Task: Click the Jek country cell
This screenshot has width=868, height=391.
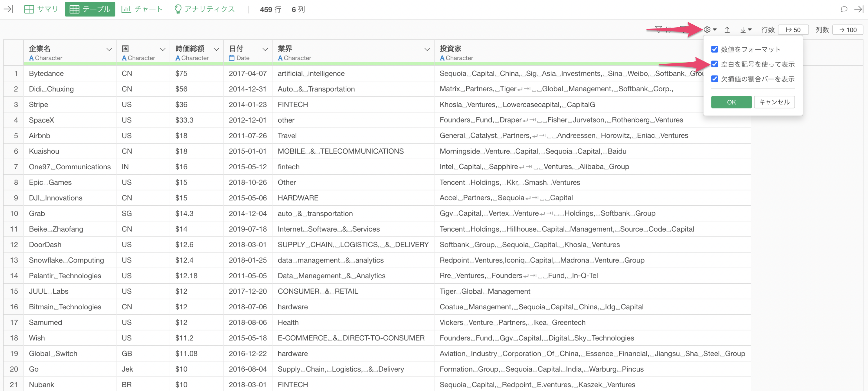Action: (143, 369)
